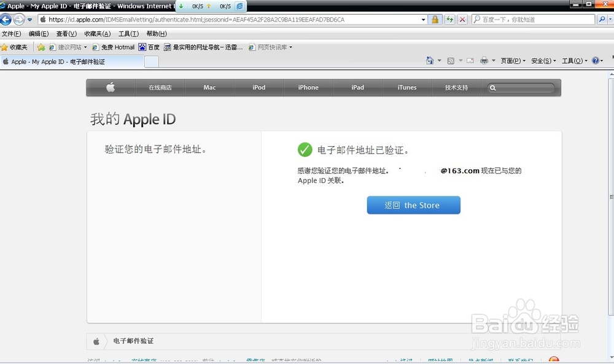Open the 收藏夹(A) menu
Screen dimensions: 614x364
pyautogui.click(x=98, y=34)
